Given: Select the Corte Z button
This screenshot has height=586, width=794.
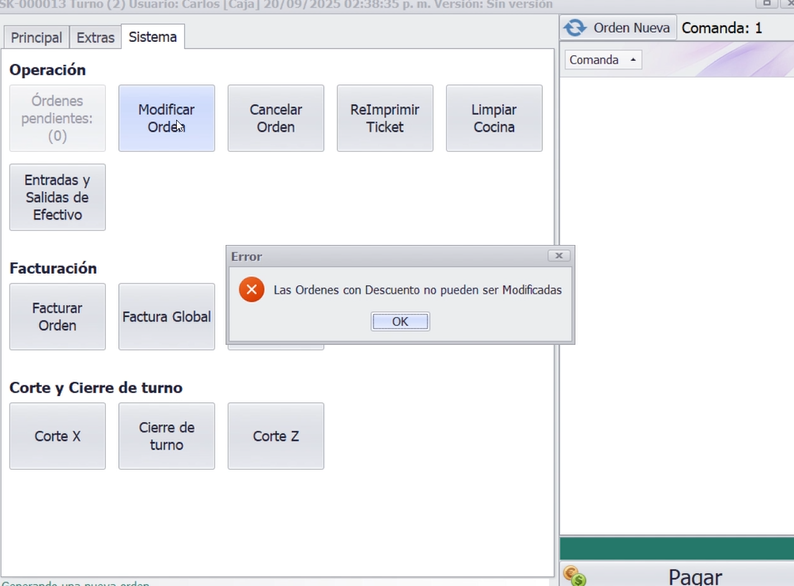Looking at the screenshot, I should pyautogui.click(x=275, y=436).
